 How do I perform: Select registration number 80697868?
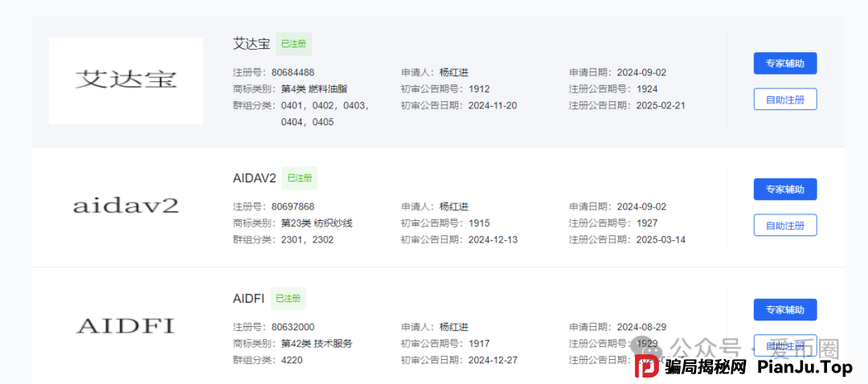[293, 207]
